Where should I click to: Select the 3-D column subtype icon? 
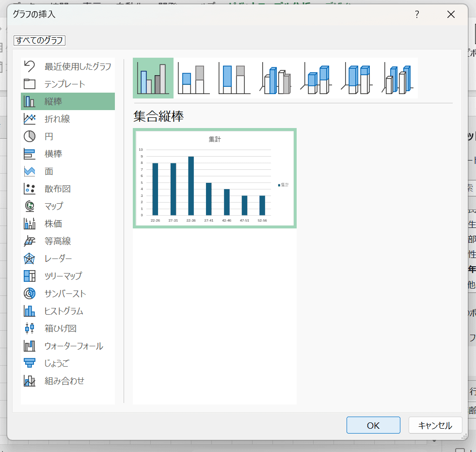click(397, 79)
